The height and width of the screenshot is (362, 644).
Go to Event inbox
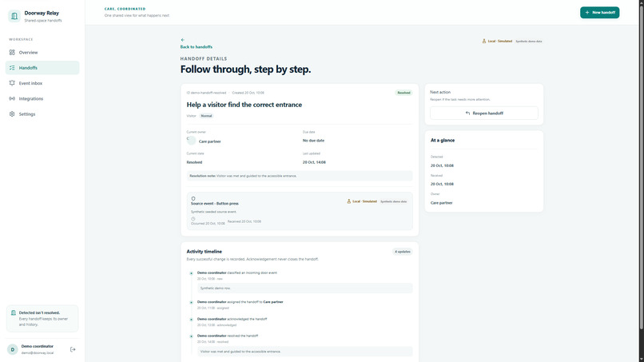42,83
